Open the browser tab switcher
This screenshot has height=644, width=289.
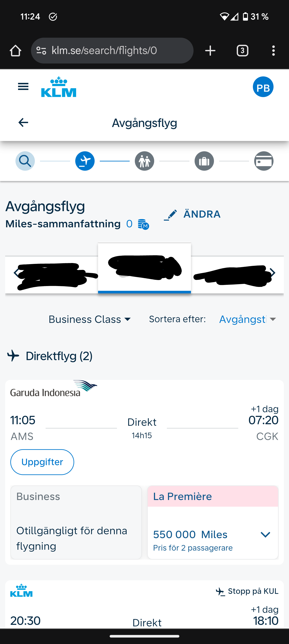click(242, 51)
